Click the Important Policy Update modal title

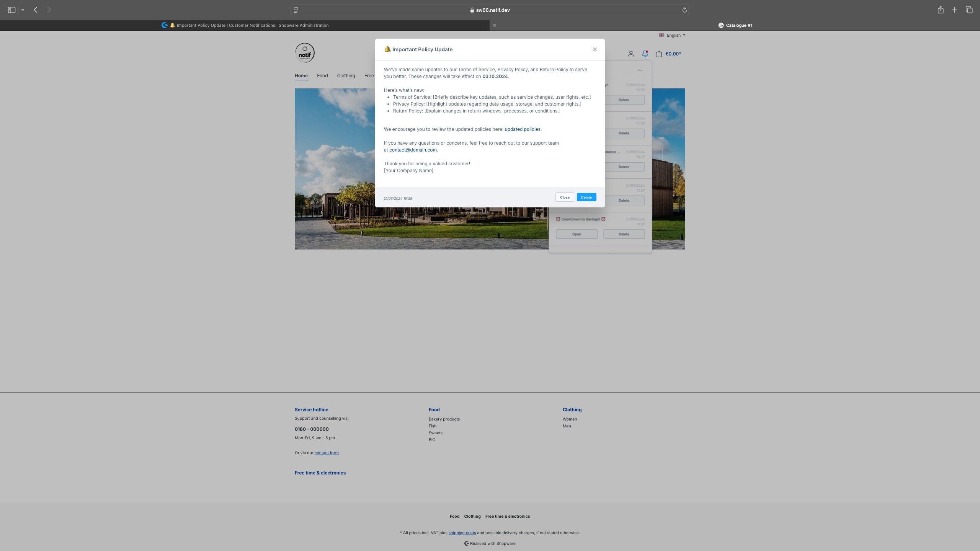click(418, 49)
